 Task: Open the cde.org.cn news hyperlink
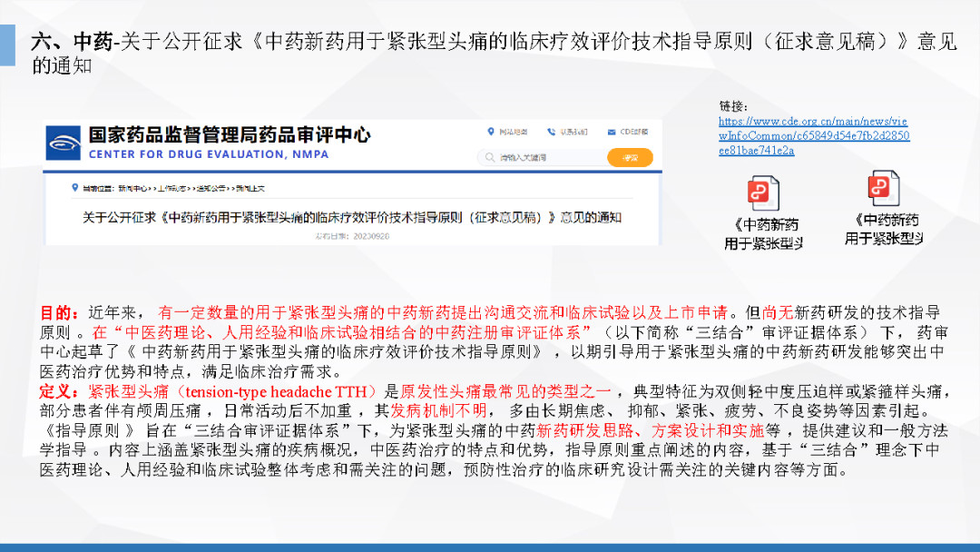(x=813, y=135)
